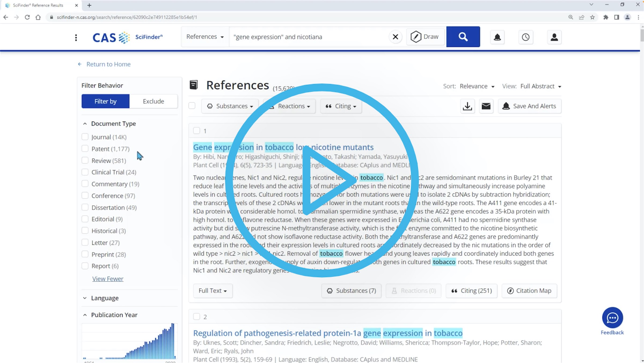Toggle the Journal document type checkbox

click(x=85, y=137)
